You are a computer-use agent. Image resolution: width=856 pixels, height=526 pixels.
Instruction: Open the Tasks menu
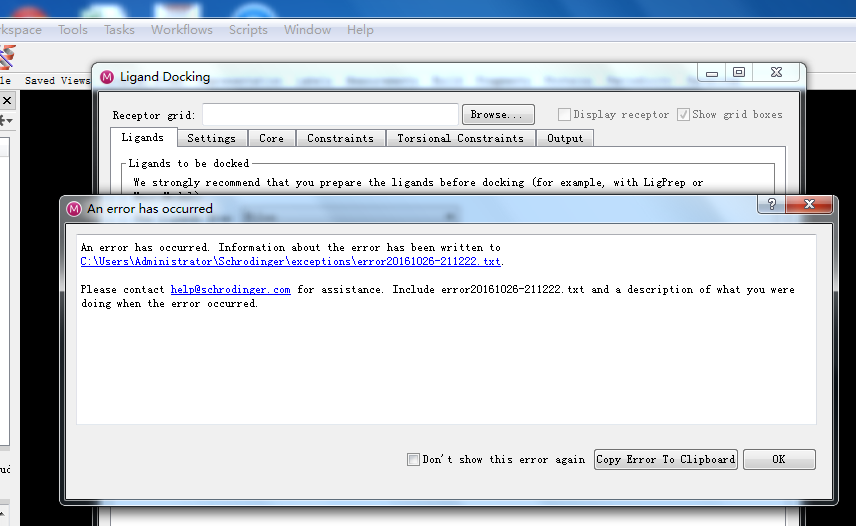(x=119, y=30)
